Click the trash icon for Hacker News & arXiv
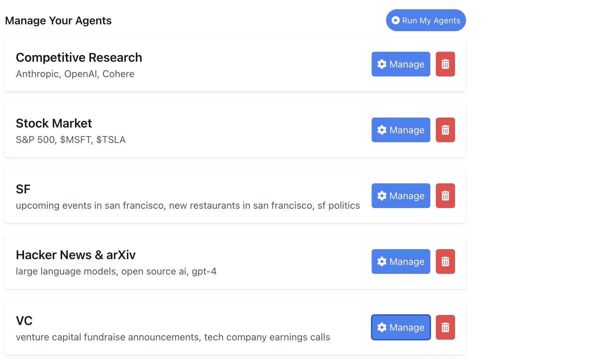This screenshot has width=593, height=364. click(x=445, y=262)
